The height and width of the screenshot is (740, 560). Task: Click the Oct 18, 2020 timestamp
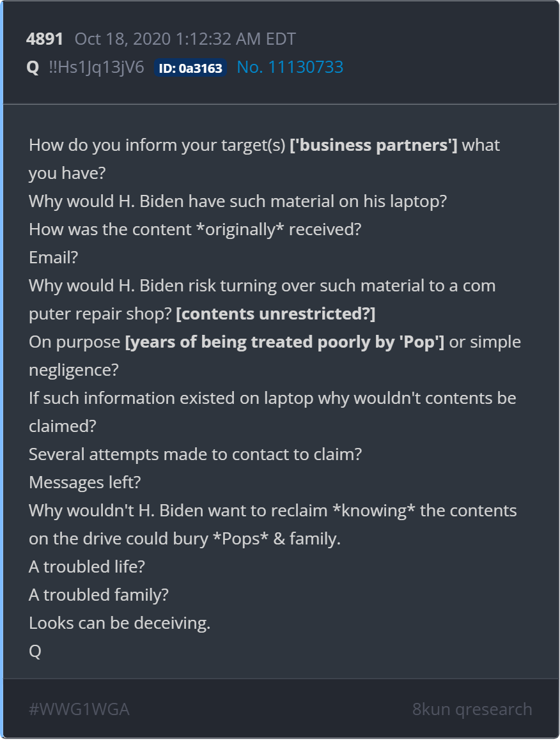pos(185,39)
